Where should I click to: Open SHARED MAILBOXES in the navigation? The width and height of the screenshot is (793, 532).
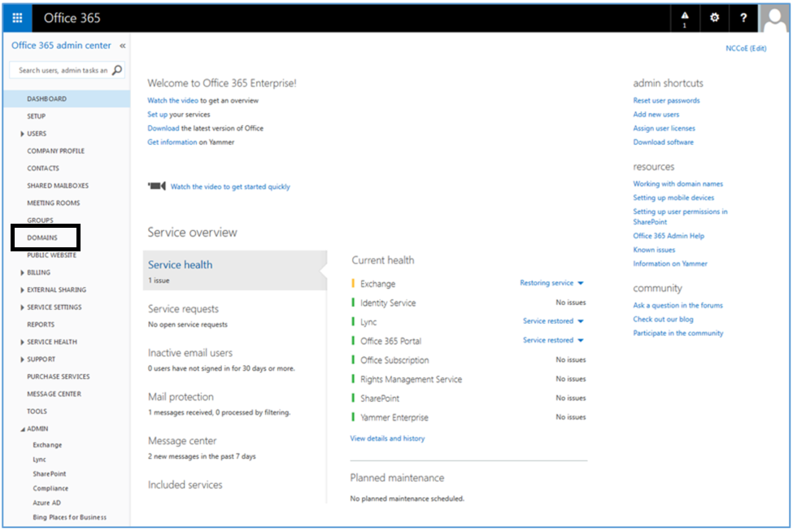pos(58,185)
